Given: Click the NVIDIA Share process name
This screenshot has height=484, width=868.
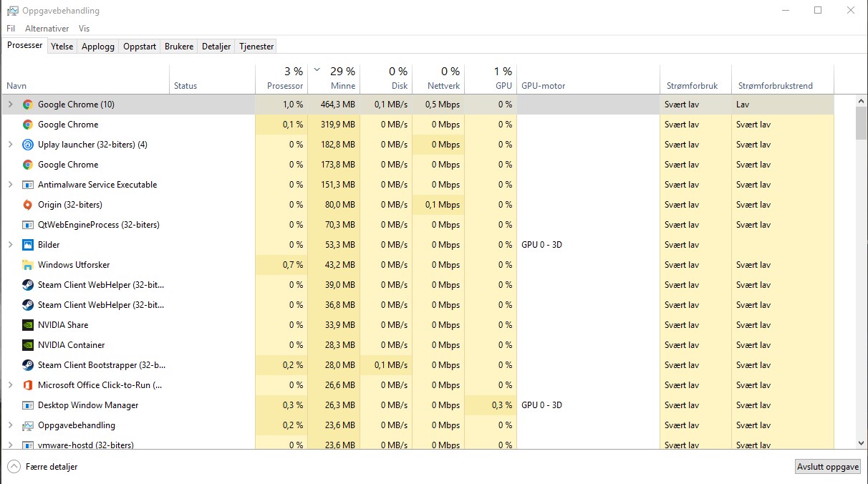Looking at the screenshot, I should [x=63, y=325].
